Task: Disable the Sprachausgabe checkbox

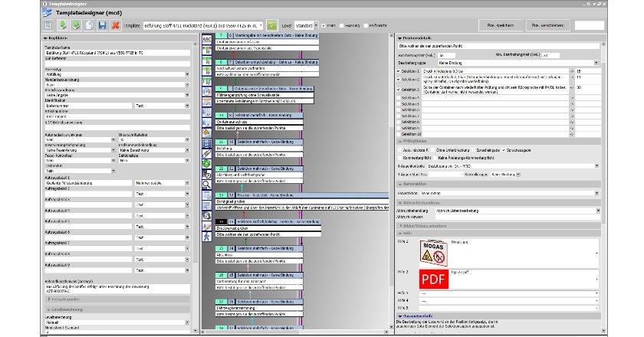Action: pyautogui.click(x=504, y=150)
